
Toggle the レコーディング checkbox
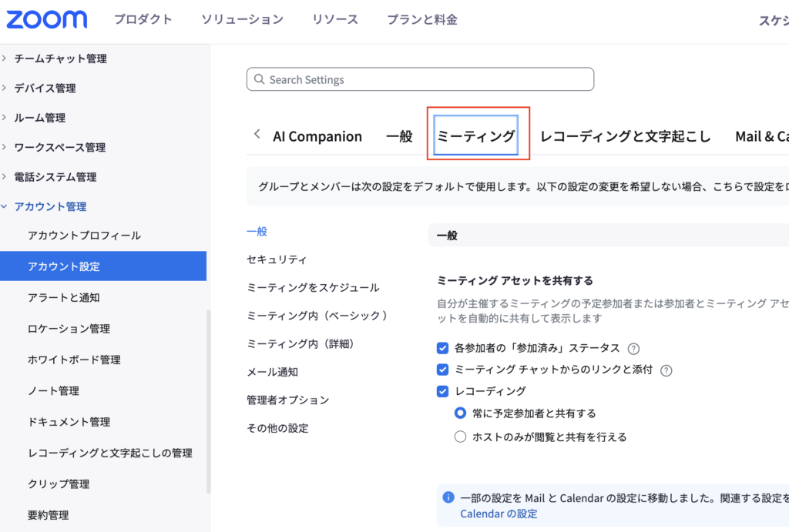tap(442, 391)
